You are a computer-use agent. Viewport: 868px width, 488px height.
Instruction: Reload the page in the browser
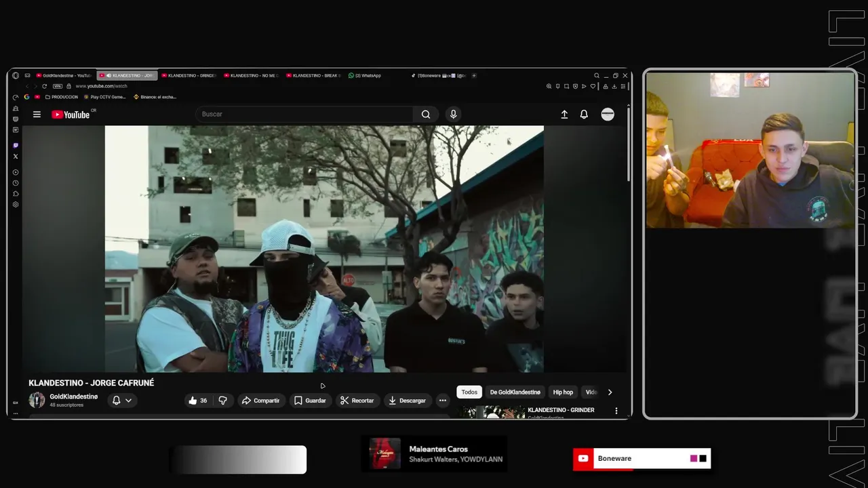click(45, 86)
